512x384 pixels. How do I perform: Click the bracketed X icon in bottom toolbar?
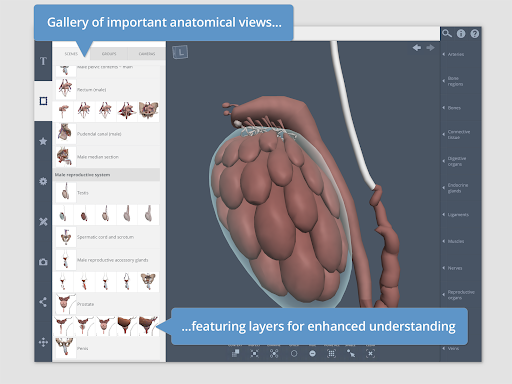(x=370, y=353)
